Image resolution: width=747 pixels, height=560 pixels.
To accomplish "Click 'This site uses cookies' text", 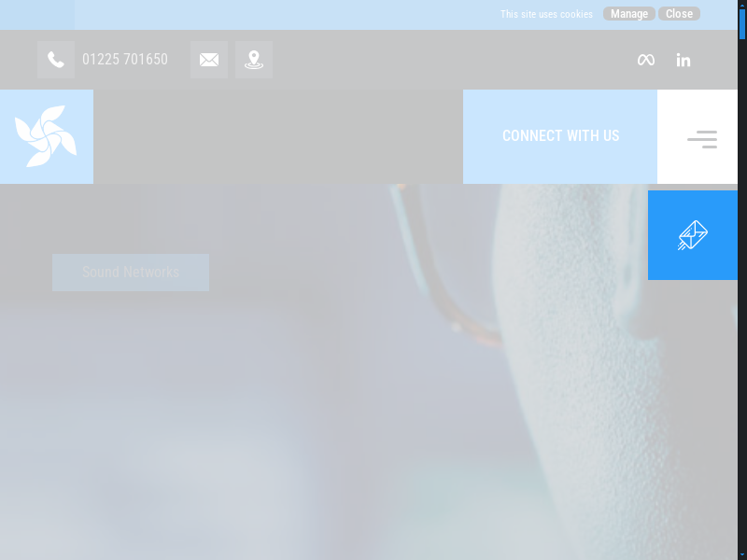I will click(x=546, y=14).
